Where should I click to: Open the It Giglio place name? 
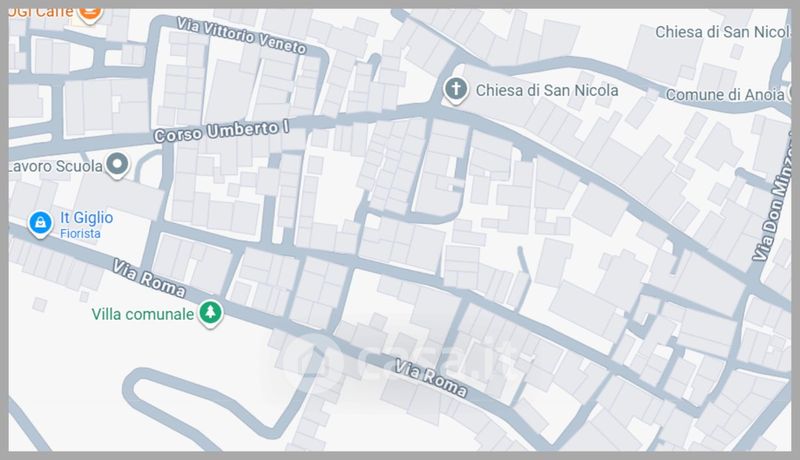pyautogui.click(x=87, y=217)
